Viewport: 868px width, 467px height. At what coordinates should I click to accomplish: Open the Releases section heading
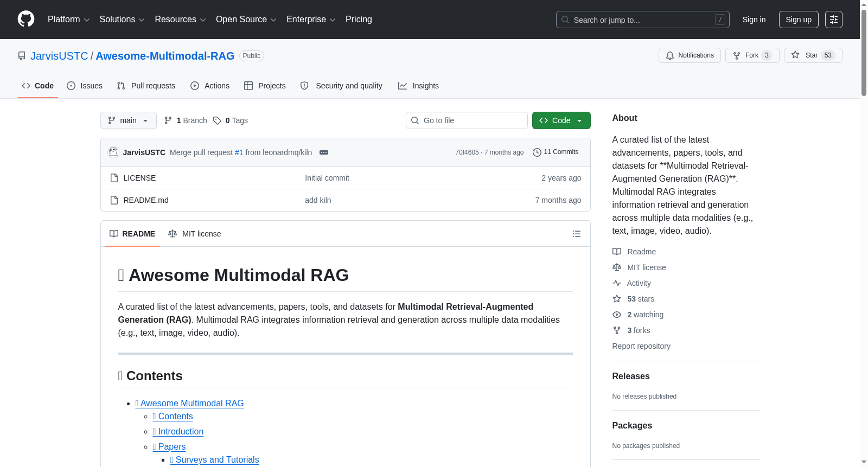pos(631,376)
